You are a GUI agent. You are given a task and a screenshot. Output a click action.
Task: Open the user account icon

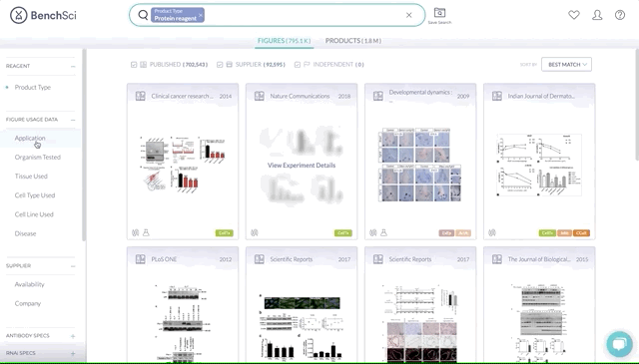pyautogui.click(x=597, y=15)
